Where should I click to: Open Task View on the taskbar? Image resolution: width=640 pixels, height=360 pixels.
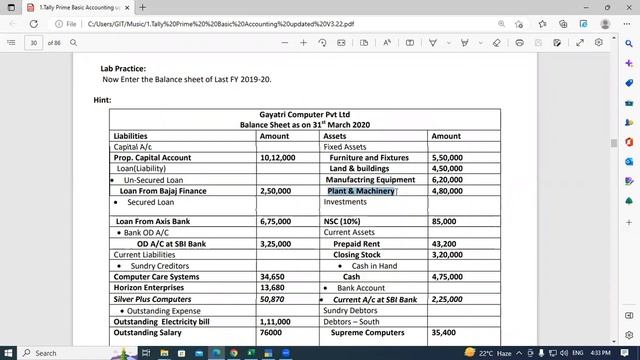146,353
